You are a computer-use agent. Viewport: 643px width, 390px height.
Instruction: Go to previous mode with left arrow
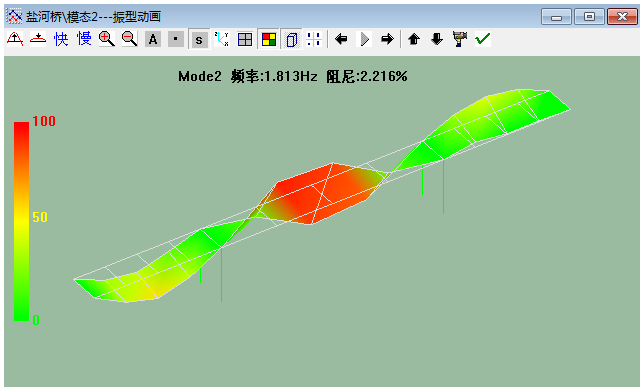point(341,39)
